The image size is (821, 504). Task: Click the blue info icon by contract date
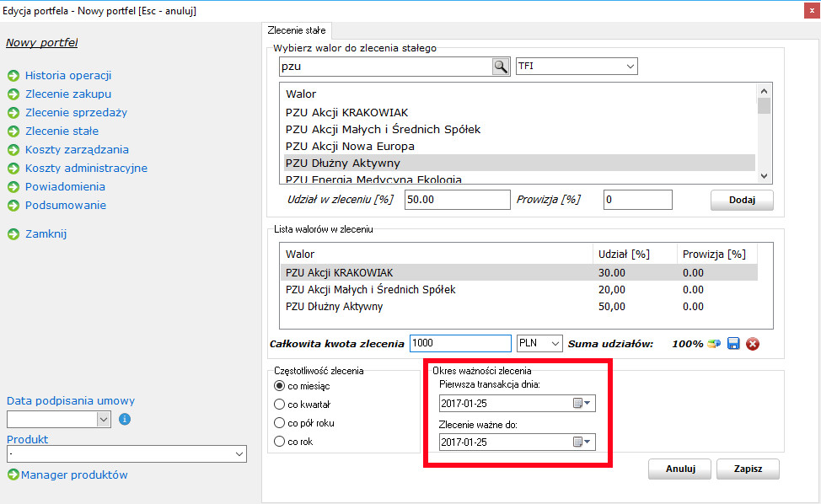(x=125, y=418)
